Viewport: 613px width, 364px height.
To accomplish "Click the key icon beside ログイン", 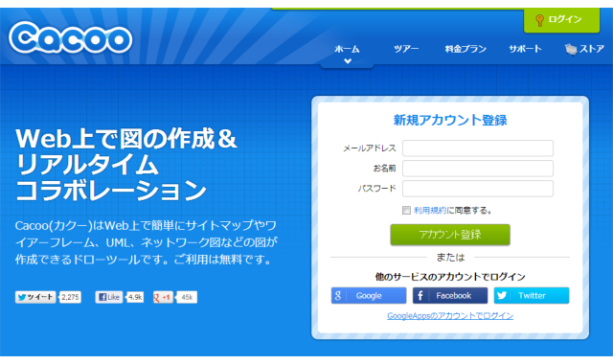I will click(539, 20).
